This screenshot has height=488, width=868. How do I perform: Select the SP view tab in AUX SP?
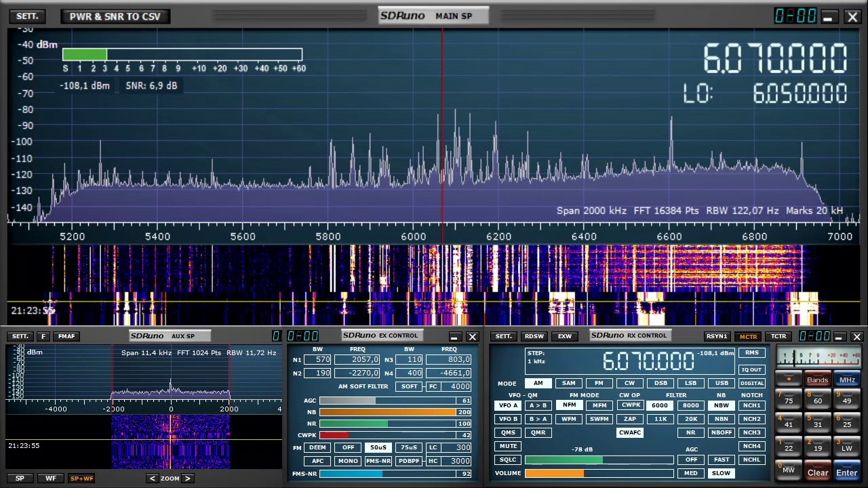tap(20, 479)
